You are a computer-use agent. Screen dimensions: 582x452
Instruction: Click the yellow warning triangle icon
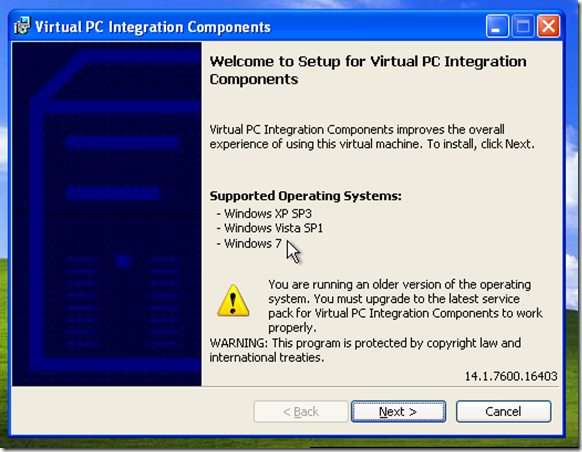click(233, 301)
